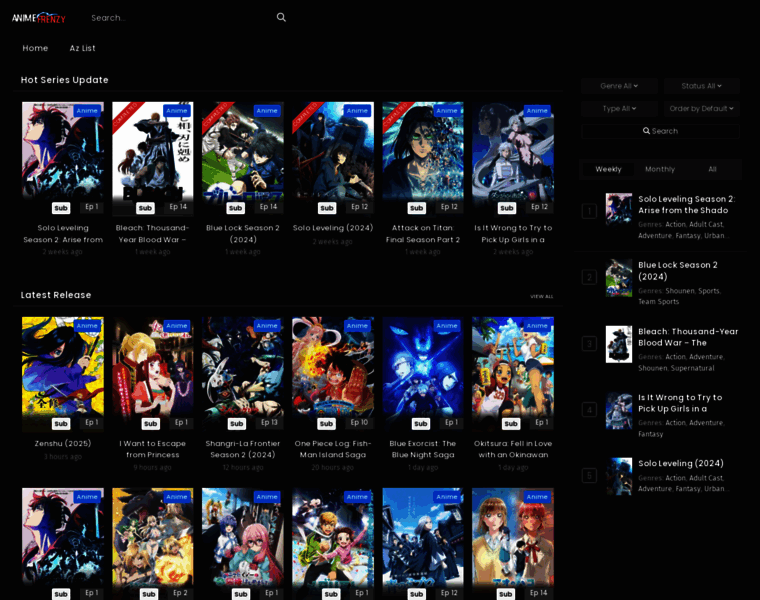Switch to the Monthly ranking tab

point(660,169)
